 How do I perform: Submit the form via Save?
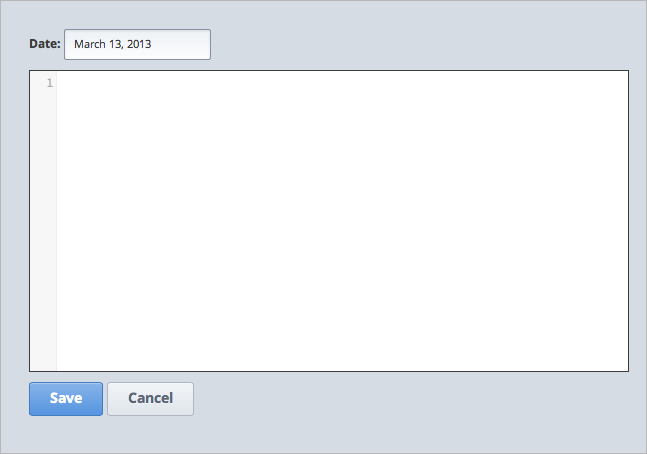click(x=66, y=398)
